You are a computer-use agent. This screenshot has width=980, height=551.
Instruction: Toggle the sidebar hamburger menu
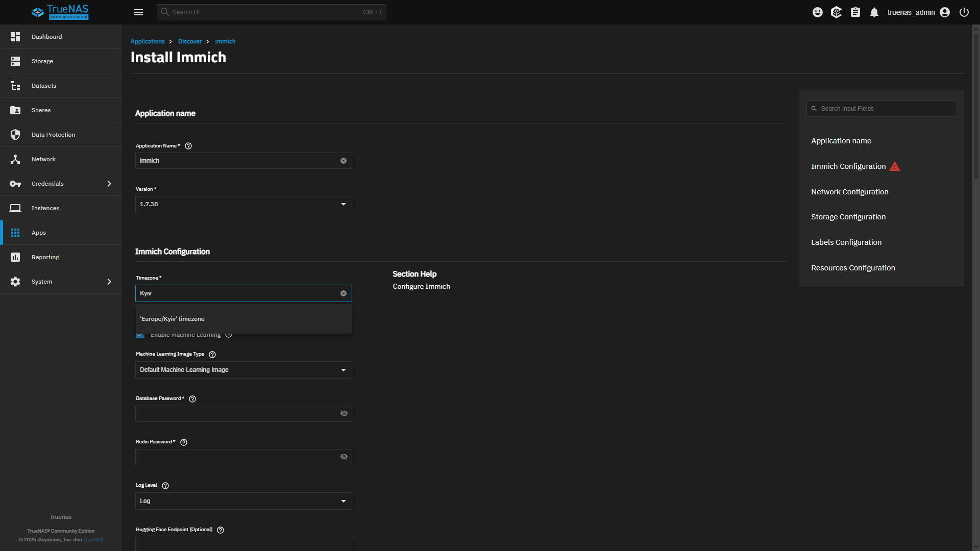click(138, 12)
